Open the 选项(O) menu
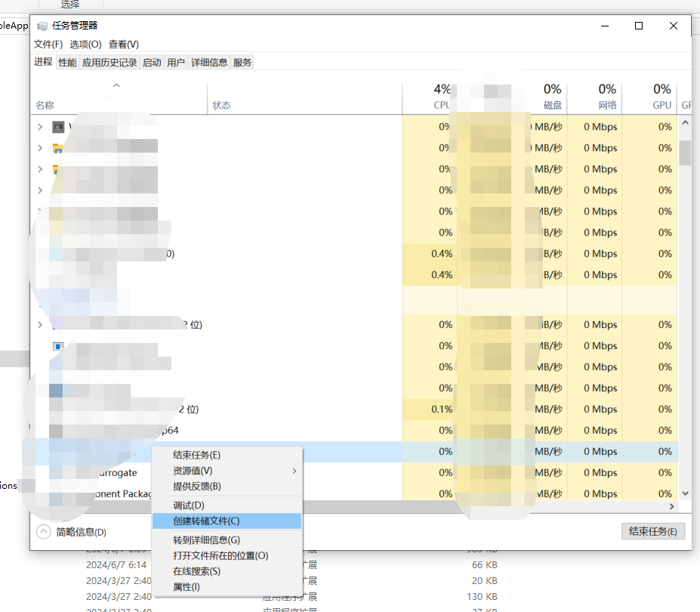Screen dimensions: 700x612 point(86,45)
